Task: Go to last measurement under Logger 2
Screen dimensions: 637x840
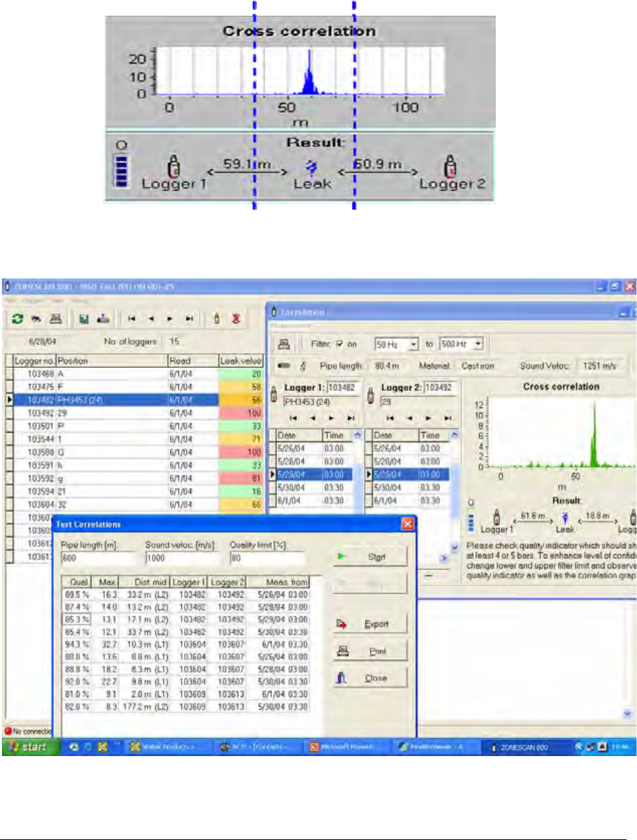Action: tap(448, 418)
